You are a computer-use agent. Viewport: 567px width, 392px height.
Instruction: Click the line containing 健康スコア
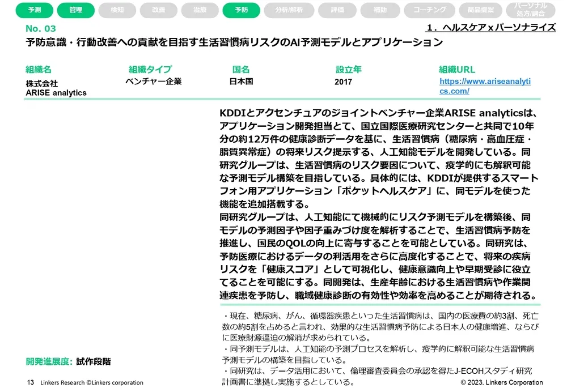point(375,269)
